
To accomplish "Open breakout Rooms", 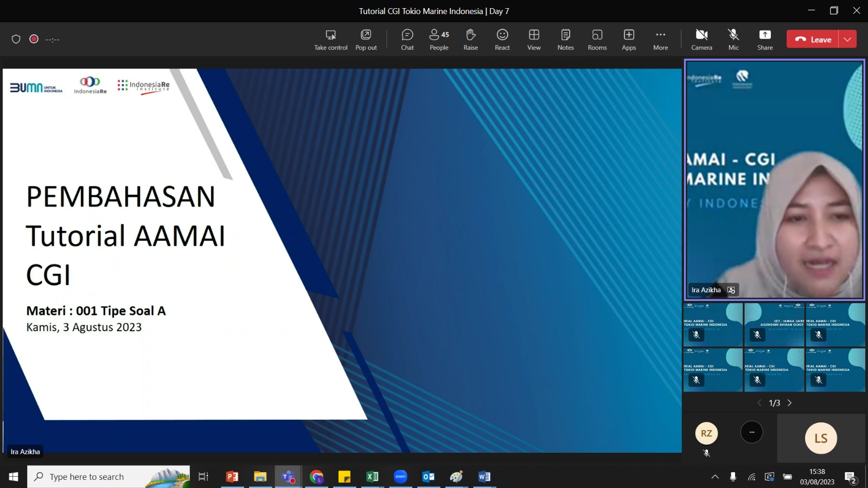I will [x=597, y=40].
